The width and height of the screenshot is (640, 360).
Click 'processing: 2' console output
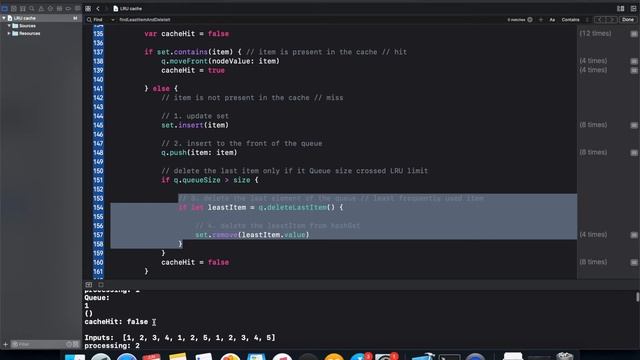point(112,346)
